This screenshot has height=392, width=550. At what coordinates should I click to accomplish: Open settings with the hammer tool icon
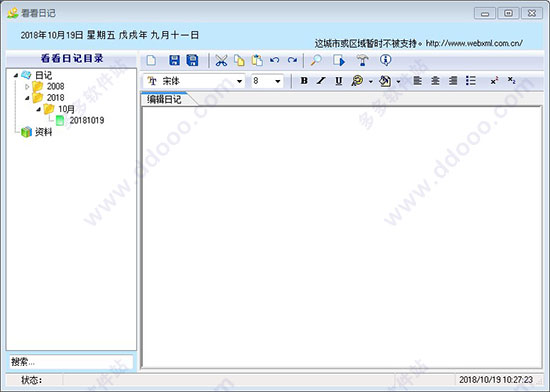pyautogui.click(x=362, y=60)
